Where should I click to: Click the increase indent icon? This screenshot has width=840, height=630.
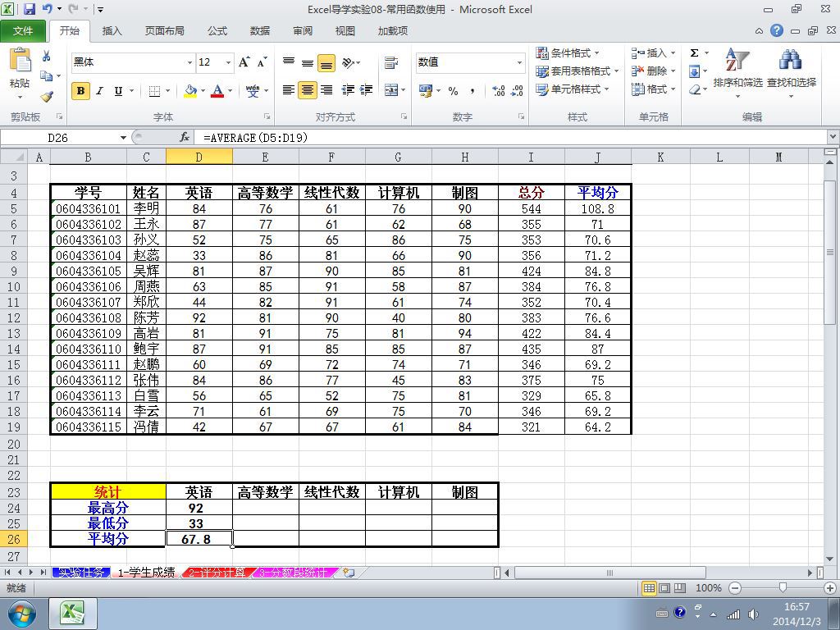point(367,90)
